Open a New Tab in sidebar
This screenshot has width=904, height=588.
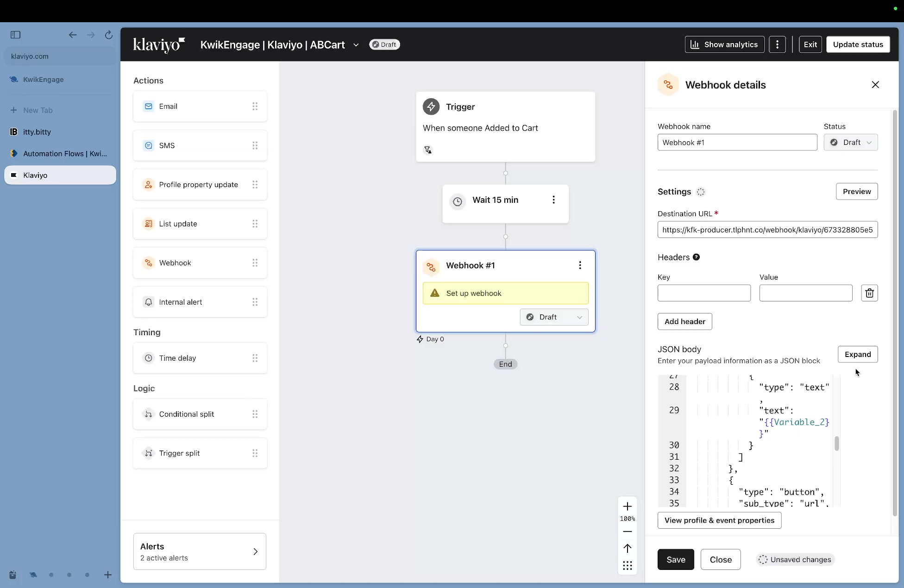[x=60, y=110]
